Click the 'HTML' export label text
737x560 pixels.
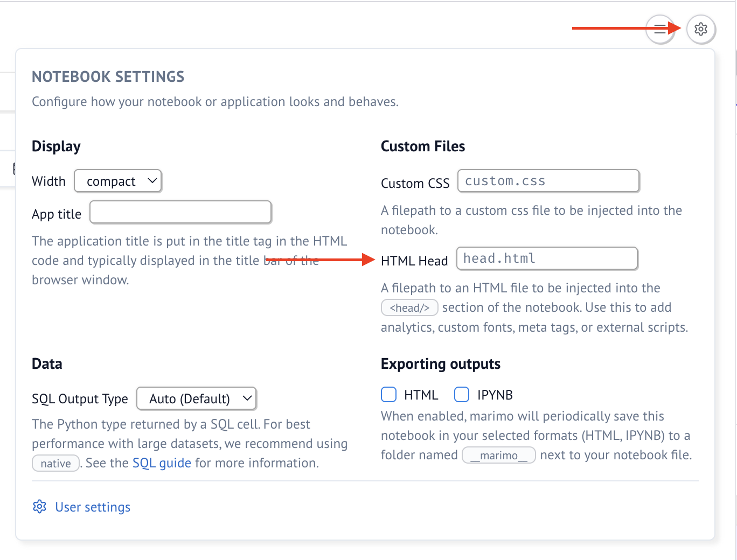point(421,395)
